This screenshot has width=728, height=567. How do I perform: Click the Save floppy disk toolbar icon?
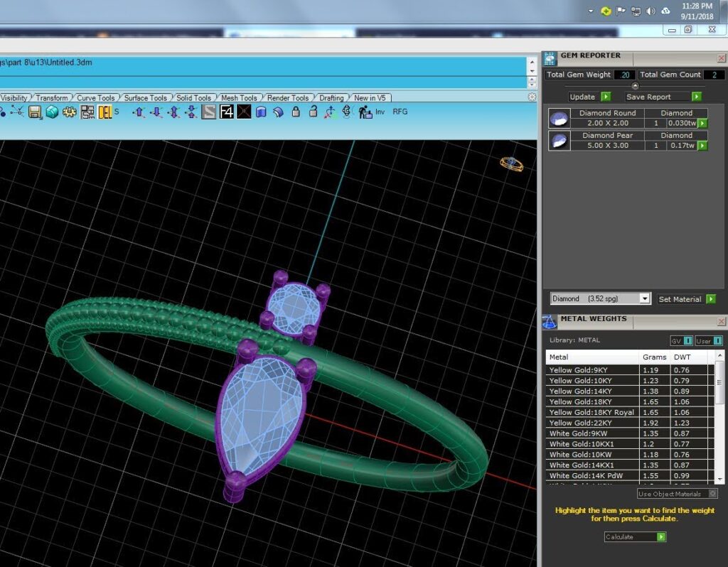[x=35, y=112]
